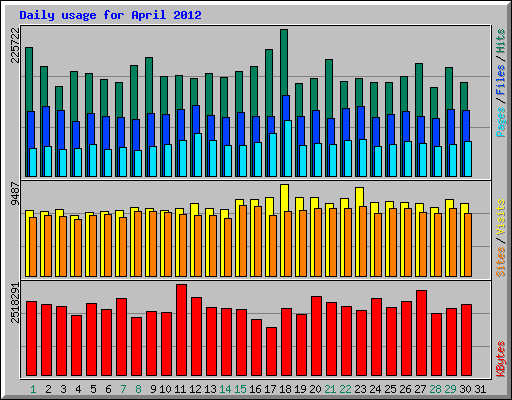The width and height of the screenshot is (512, 400).
Task: Click the KBytes legend label
Action: (x=501, y=359)
